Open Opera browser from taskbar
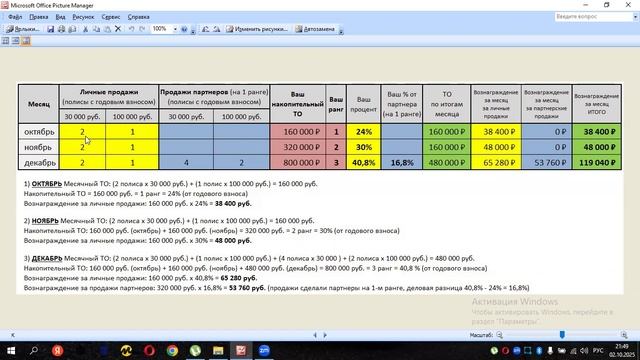 pyautogui.click(x=149, y=351)
